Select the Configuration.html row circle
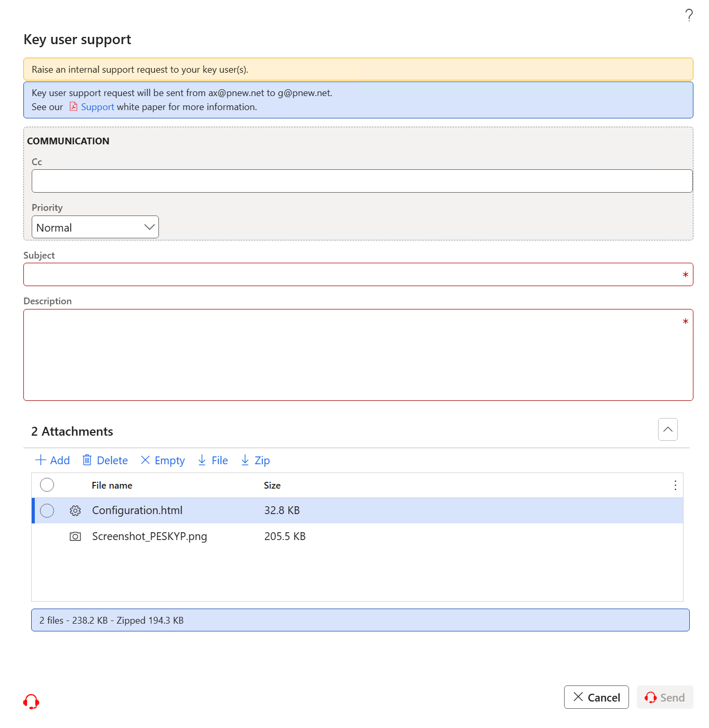Viewport: 709px width, 728px height. (x=47, y=511)
